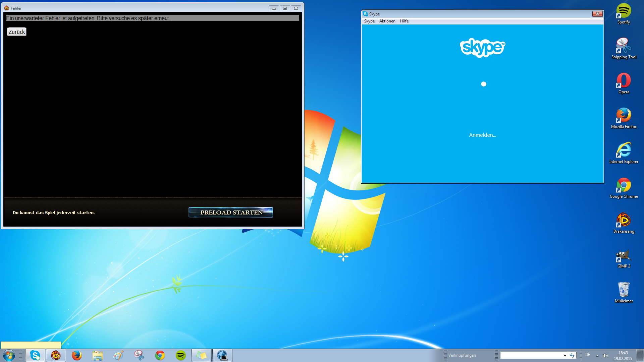Click the taskbar address input field
This screenshot has width=644, height=362.
531,355
